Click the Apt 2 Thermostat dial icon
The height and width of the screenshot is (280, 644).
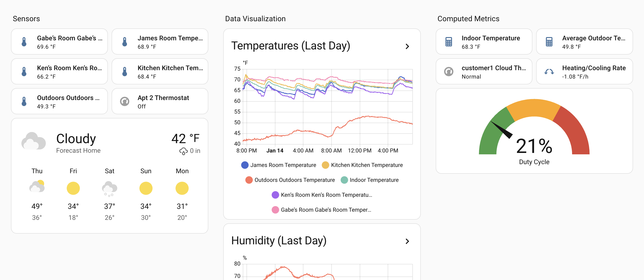pos(124,101)
